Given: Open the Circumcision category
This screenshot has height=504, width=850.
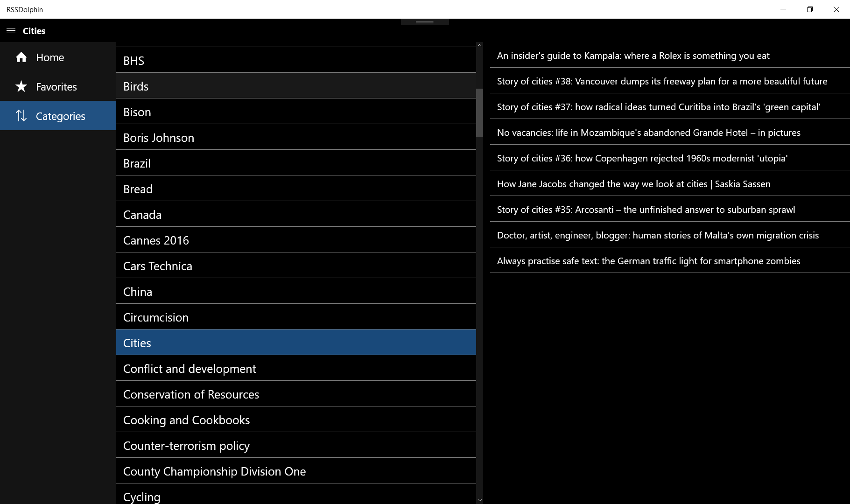Looking at the screenshot, I should (x=296, y=317).
